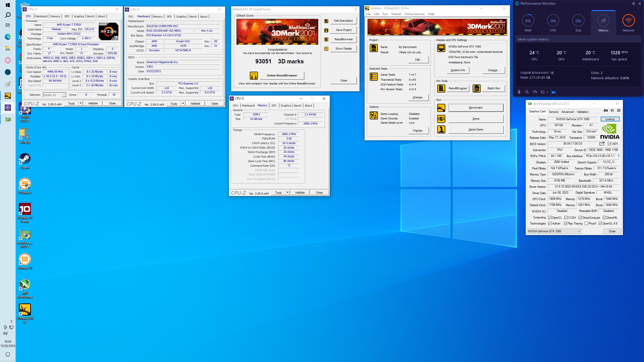Click the rocket boost icon in Performance Monitor
Screen dimensions: 644x362
tap(519, 92)
